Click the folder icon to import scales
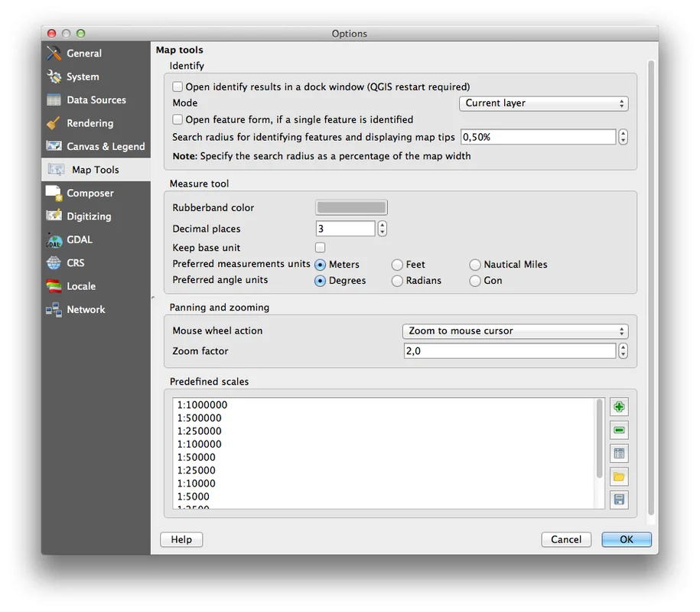The height and width of the screenshot is (612, 700). point(619,477)
